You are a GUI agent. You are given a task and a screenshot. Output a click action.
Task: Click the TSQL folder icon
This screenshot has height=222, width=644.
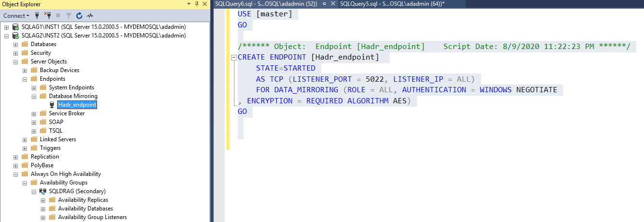43,131
